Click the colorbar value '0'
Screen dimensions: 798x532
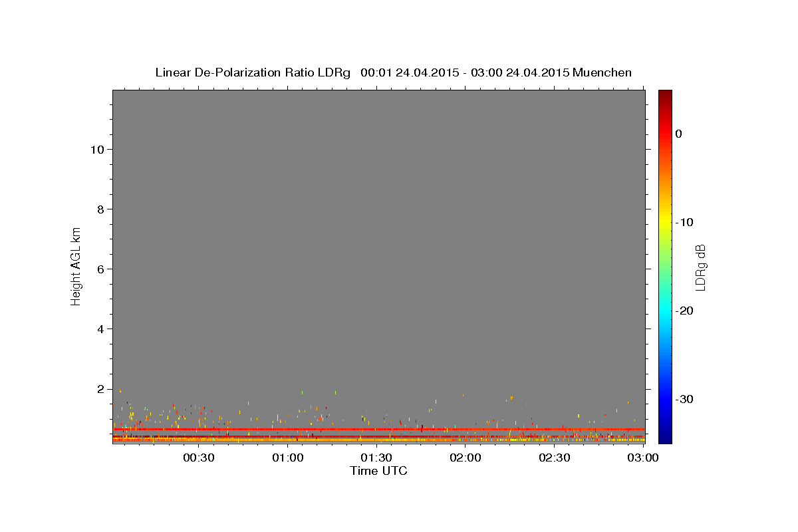pos(679,134)
